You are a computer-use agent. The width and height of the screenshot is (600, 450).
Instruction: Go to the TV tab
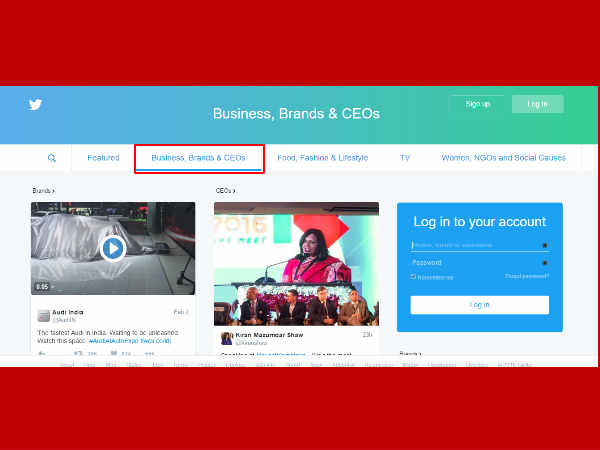pos(405,158)
